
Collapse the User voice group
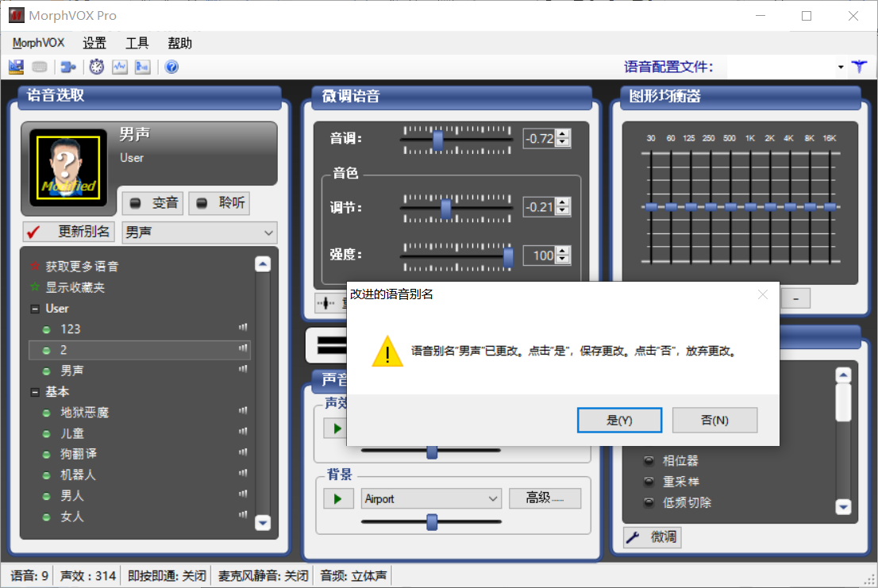[35, 309]
